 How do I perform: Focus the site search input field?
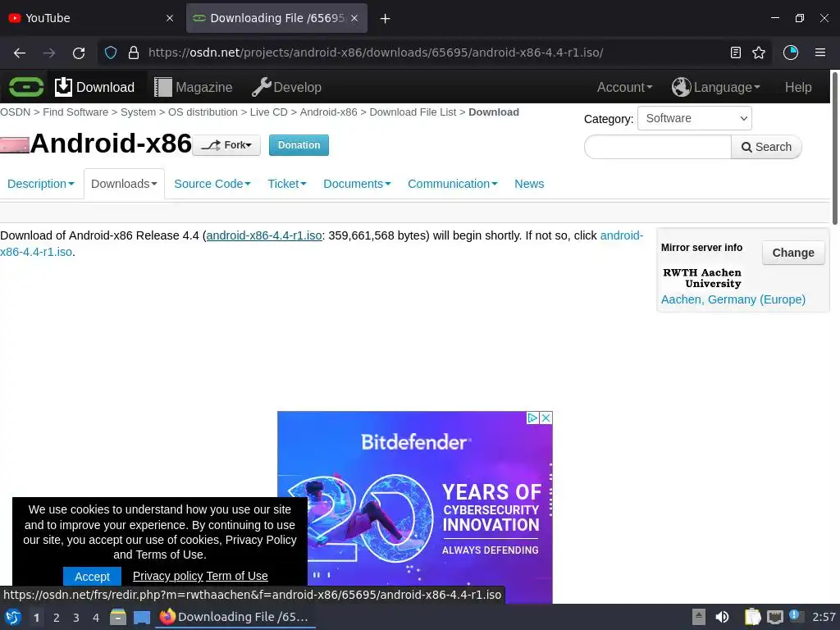point(657,147)
